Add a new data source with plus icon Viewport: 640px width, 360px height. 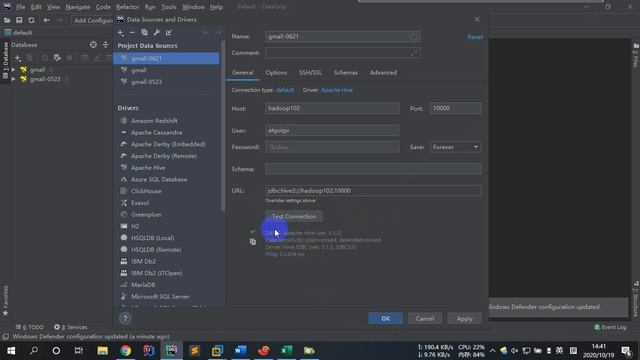click(x=120, y=32)
